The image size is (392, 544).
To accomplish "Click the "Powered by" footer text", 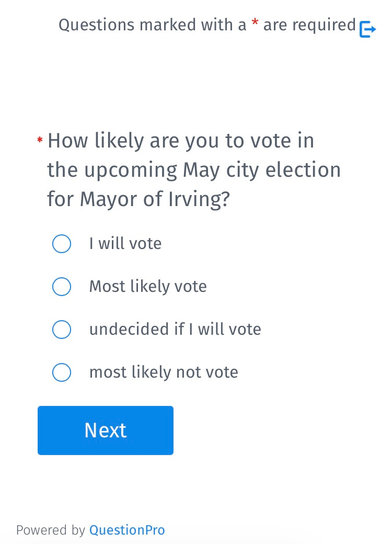I will click(50, 530).
